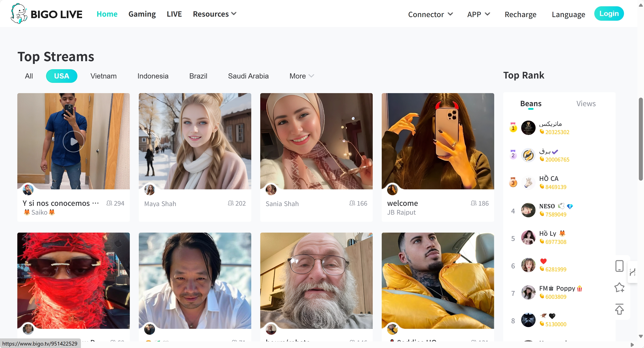Click the silver medal rank 2 badge
Screen dimensions: 644x348
point(513,155)
